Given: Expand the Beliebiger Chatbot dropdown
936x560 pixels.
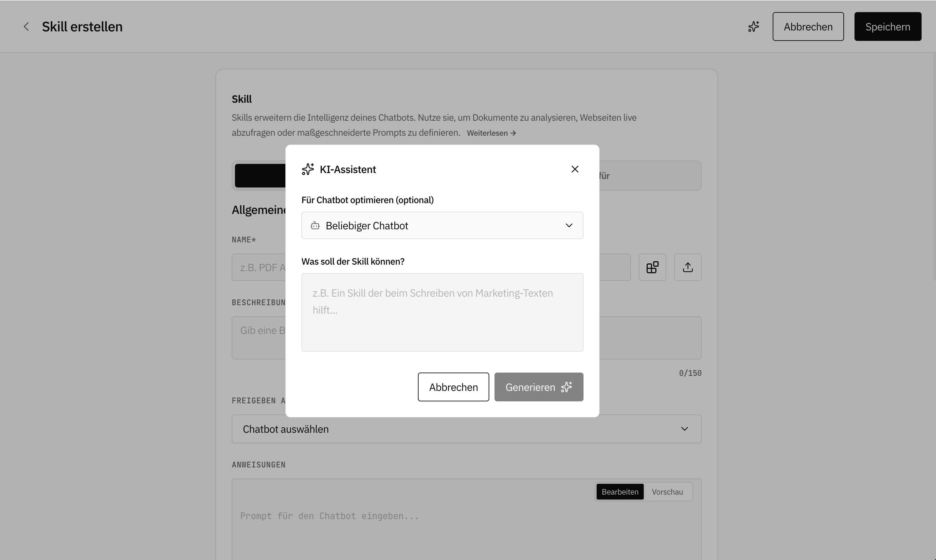Looking at the screenshot, I should click(x=442, y=226).
